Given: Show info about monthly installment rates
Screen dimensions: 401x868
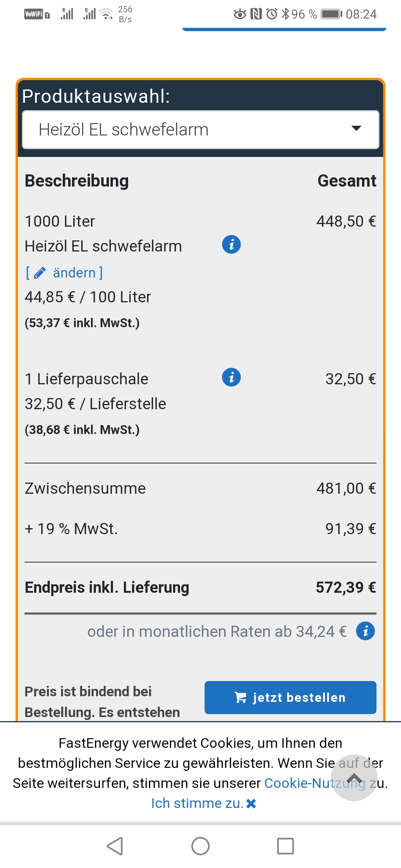Looking at the screenshot, I should click(x=365, y=631).
